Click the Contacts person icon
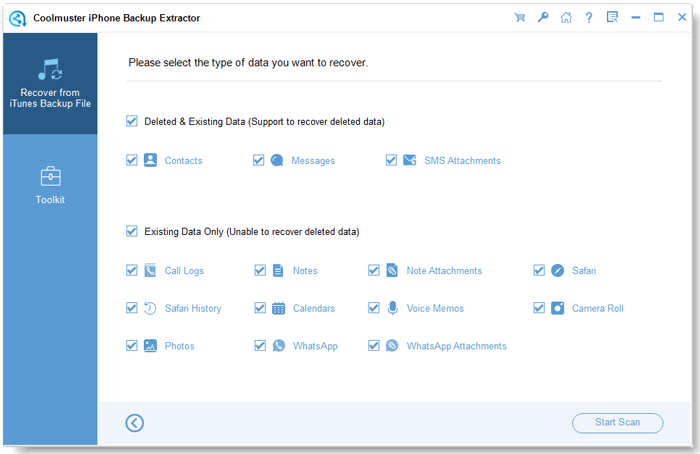Screen dimensions: 700x454 [150, 160]
